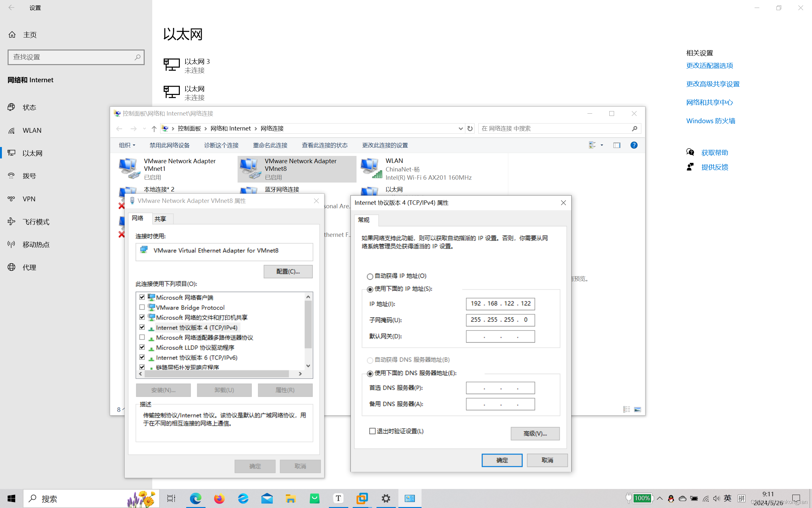Open Firefox from the taskbar

(x=219, y=498)
